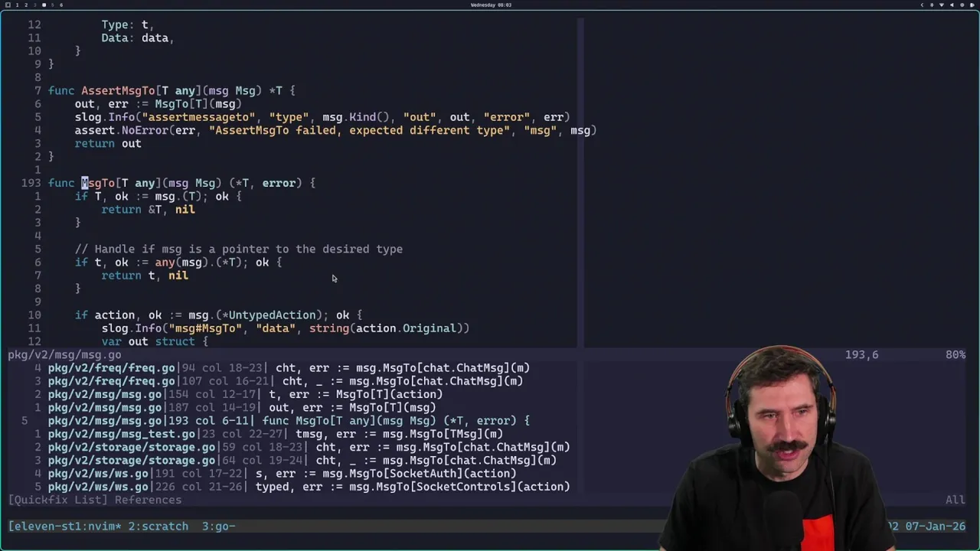Open quickfix entry msg_test.go line 23

(x=276, y=434)
